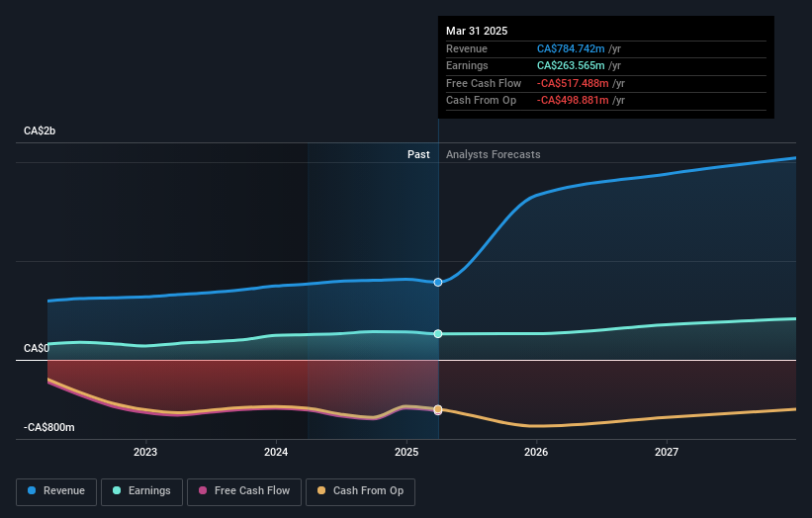This screenshot has height=518, width=812.
Task: Click the Mar 31 2025 tooltip date
Action: pos(477,31)
